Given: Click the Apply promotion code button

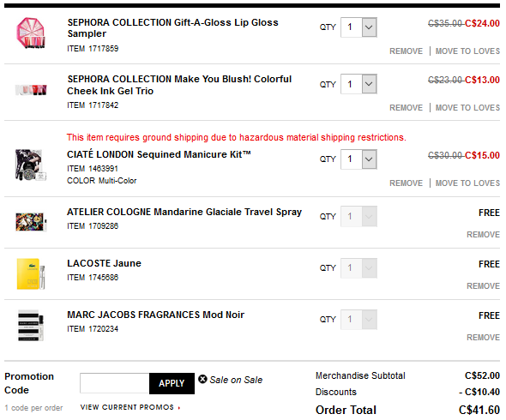Looking at the screenshot, I should pos(172,383).
